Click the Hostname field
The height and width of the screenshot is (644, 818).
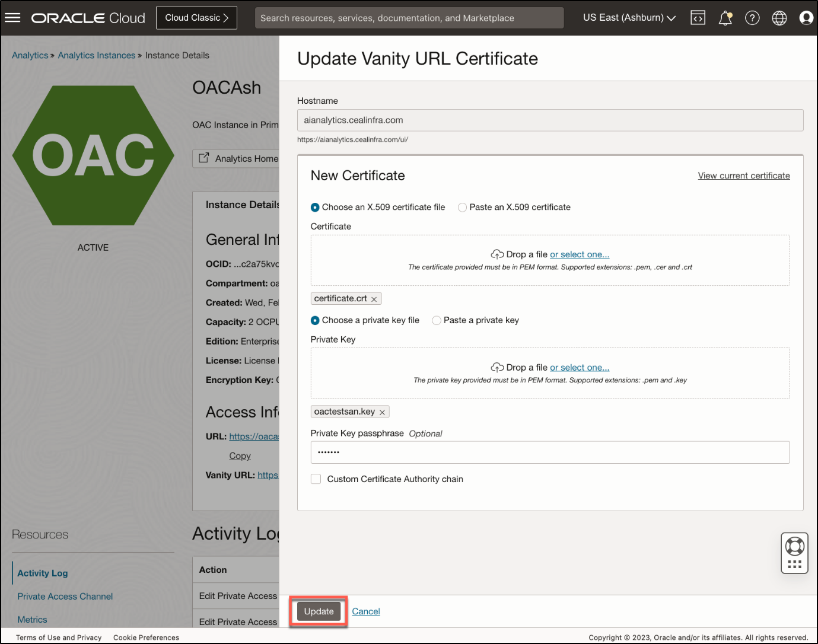pyautogui.click(x=550, y=120)
